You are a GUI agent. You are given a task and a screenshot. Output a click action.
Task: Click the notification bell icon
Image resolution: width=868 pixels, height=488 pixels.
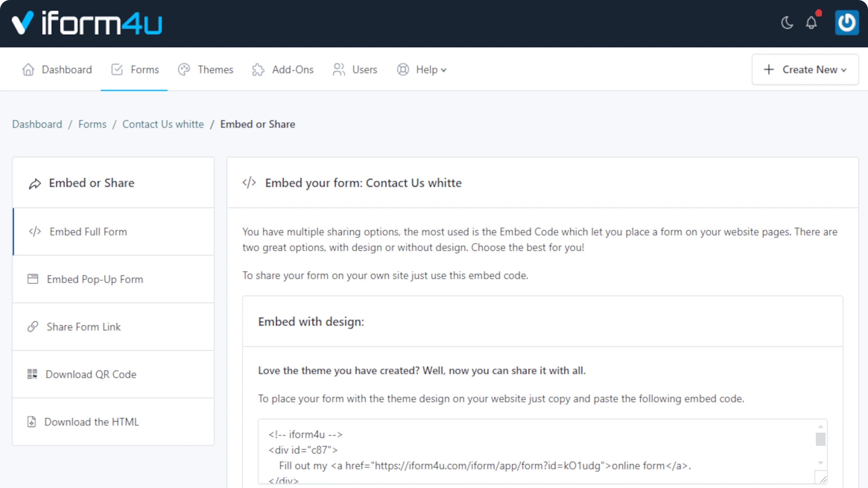(x=811, y=22)
